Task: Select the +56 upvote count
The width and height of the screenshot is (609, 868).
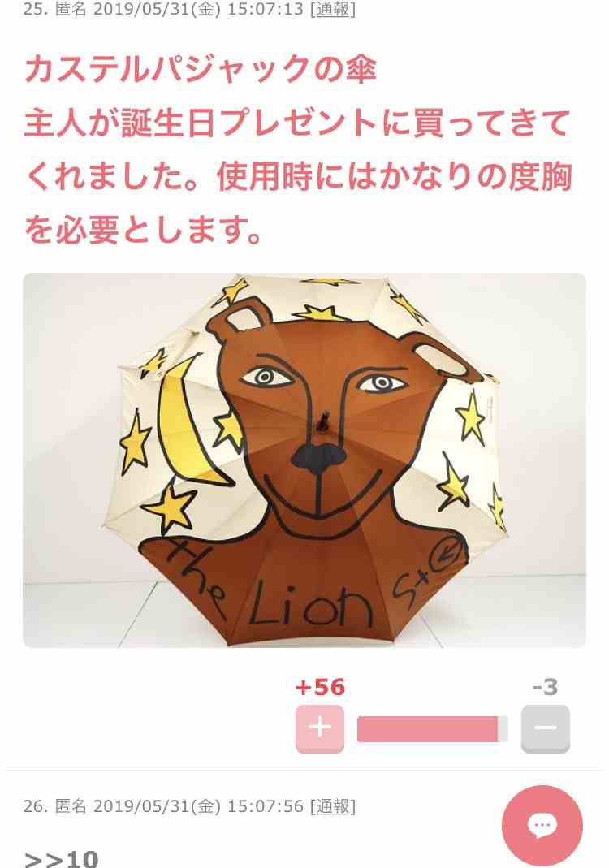Action: click(x=320, y=687)
